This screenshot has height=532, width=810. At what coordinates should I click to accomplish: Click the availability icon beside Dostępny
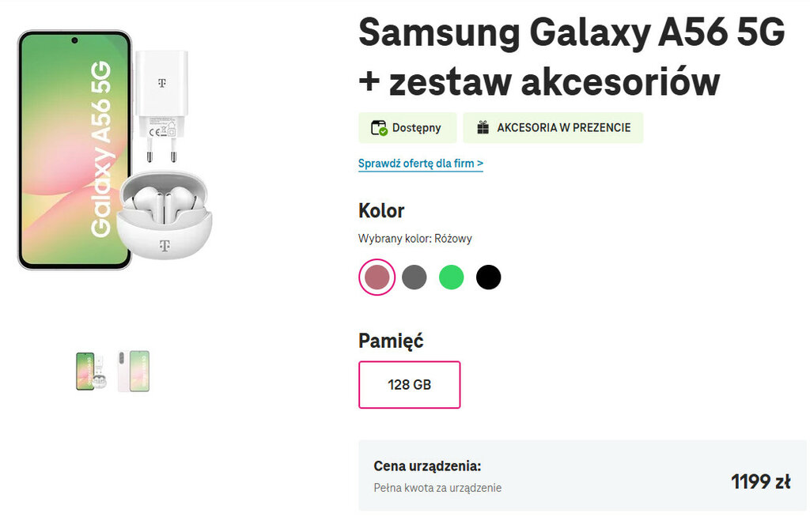pos(378,128)
